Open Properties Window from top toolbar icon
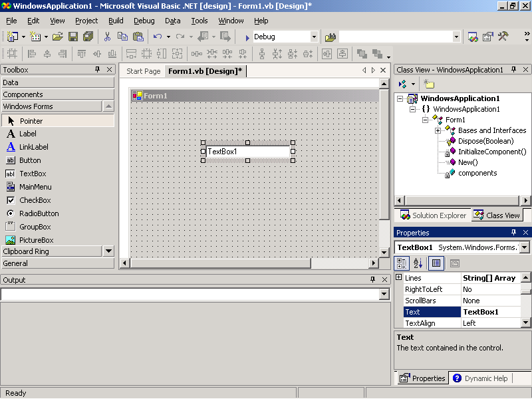 click(488, 37)
